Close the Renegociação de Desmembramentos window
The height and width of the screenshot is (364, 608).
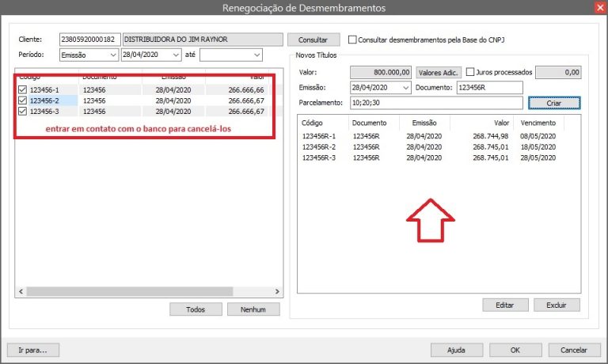point(600,7)
